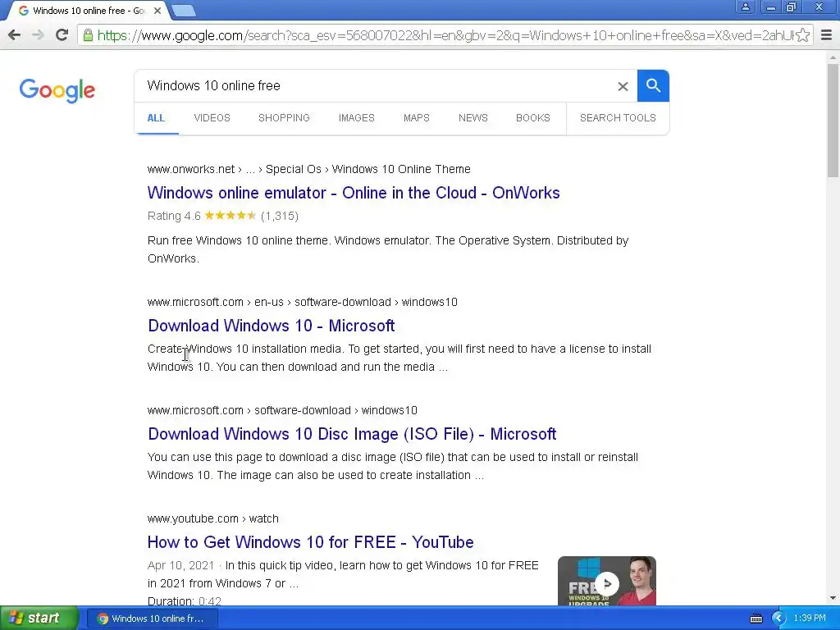840x630 pixels.
Task: Switch to the ALL search tab
Action: [x=156, y=118]
